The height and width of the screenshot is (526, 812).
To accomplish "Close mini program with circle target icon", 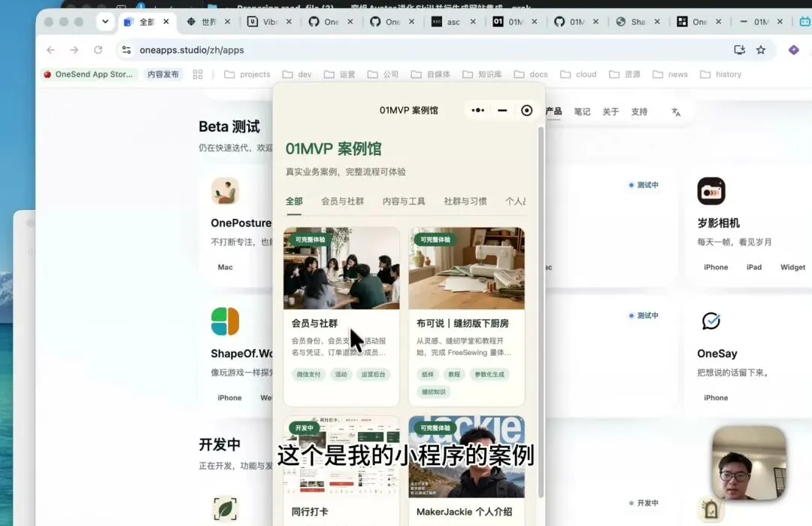I will [526, 110].
